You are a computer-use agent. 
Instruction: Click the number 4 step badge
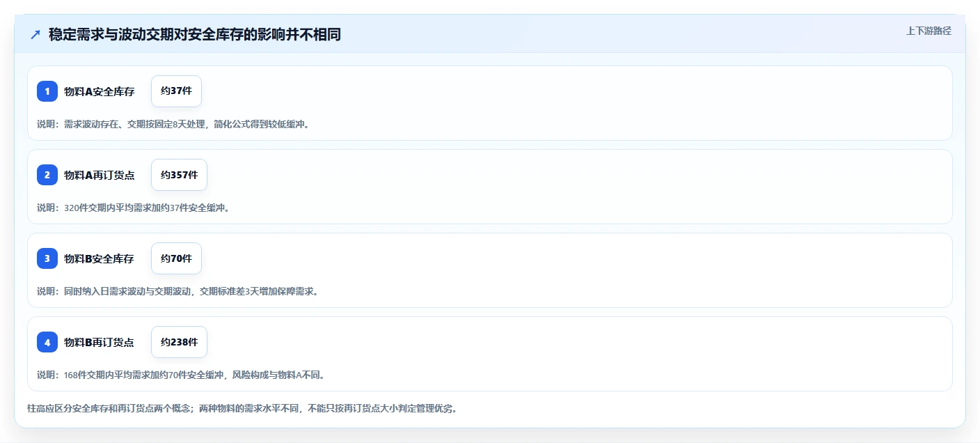pyautogui.click(x=47, y=342)
